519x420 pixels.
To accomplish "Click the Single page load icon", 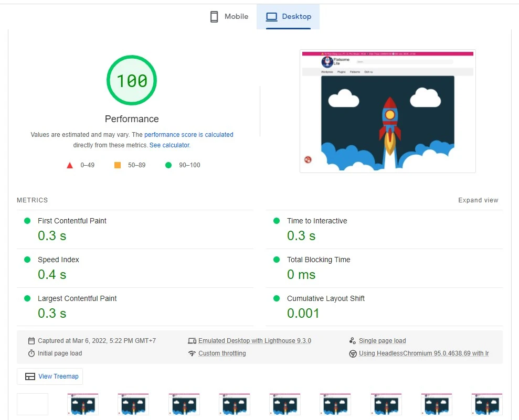I will coord(353,341).
